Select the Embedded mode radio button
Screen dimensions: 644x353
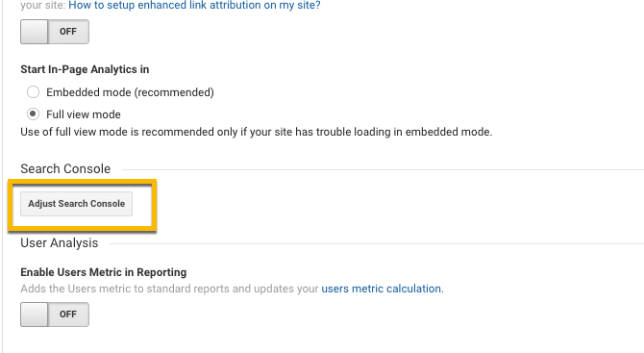click(x=34, y=92)
